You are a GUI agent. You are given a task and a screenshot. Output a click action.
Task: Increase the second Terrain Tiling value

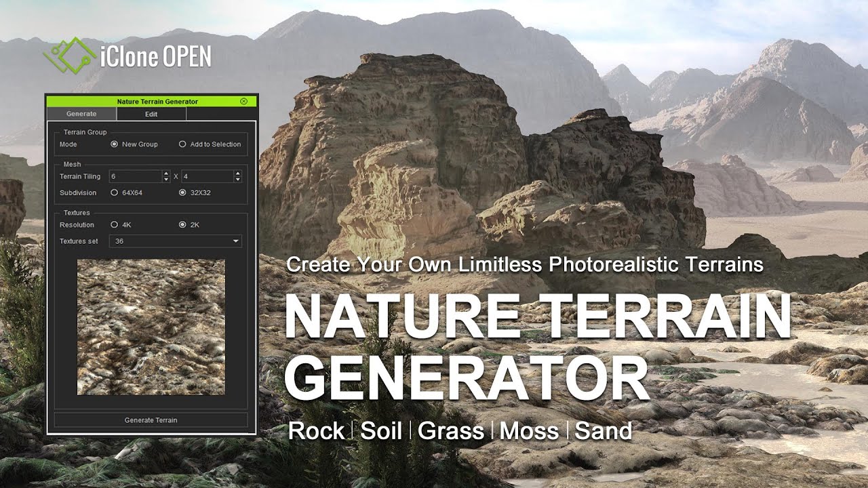pos(237,174)
